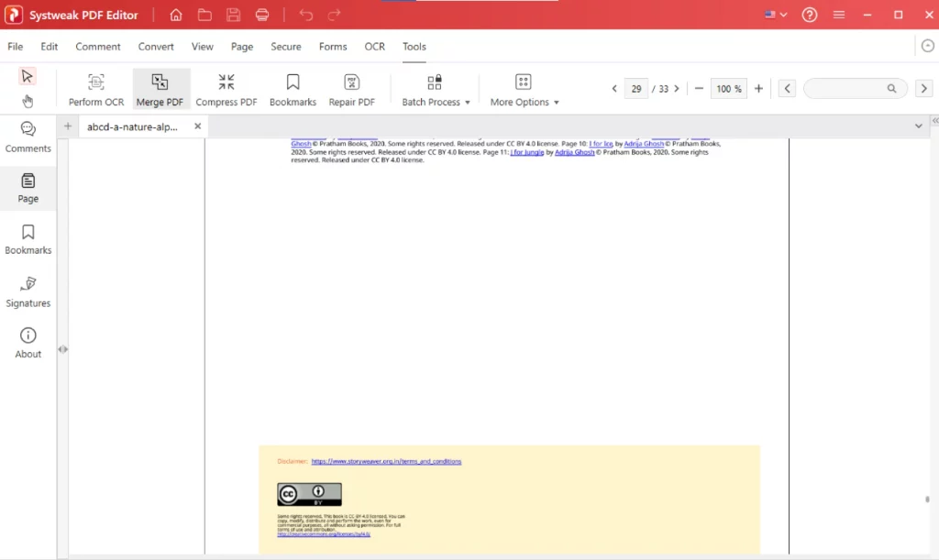Image resolution: width=939 pixels, height=560 pixels.
Task: Open the Signatures panel
Action: 28,291
